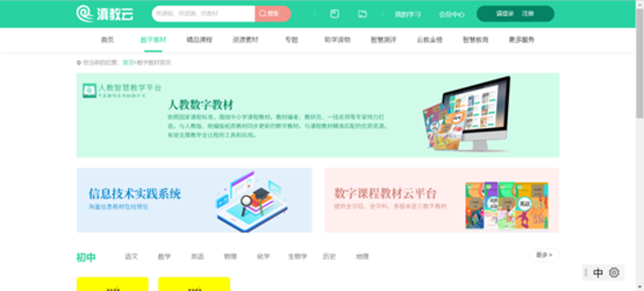Open the input method settings gear
Viewport: 644px width, 291px height.
tap(614, 273)
